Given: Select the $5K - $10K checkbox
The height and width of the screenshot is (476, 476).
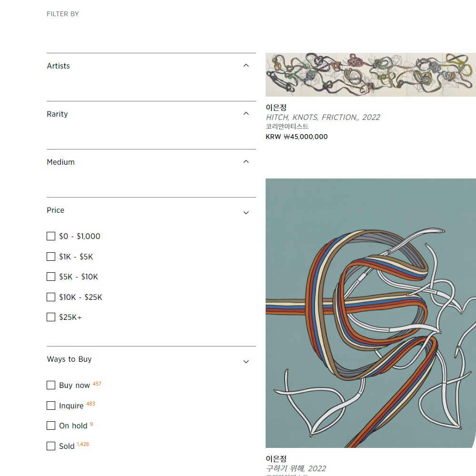Looking at the screenshot, I should tap(51, 277).
